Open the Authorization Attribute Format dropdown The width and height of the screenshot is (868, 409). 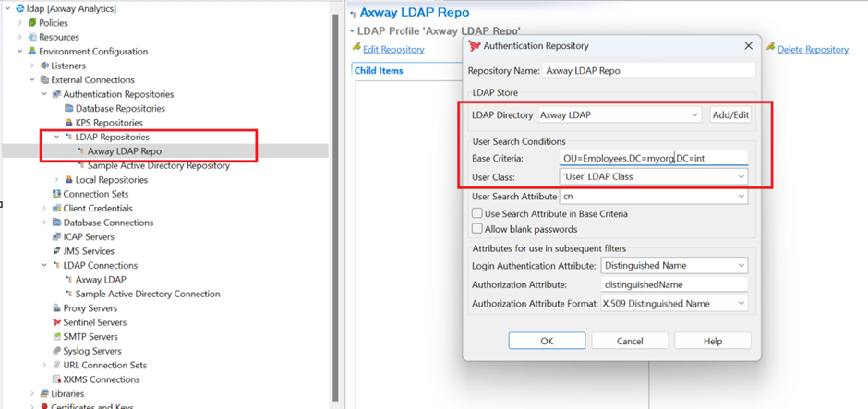tap(741, 304)
